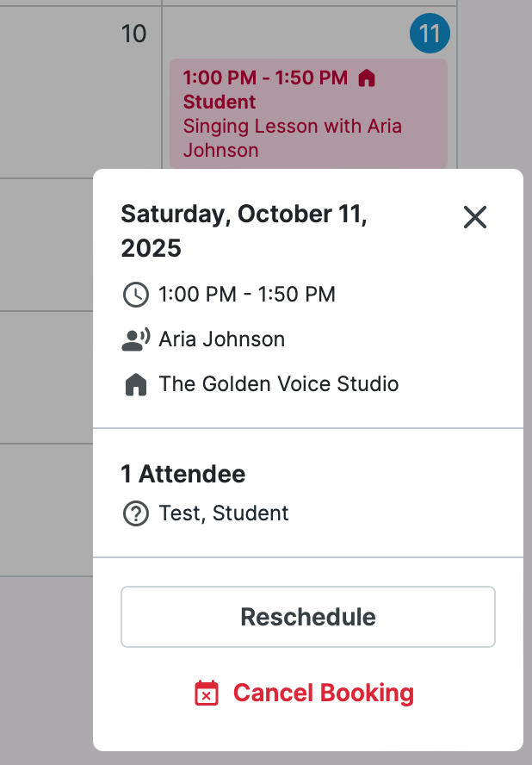This screenshot has width=532, height=765.
Task: Click the clock icon beside lesson time
Action: pyautogui.click(x=136, y=295)
